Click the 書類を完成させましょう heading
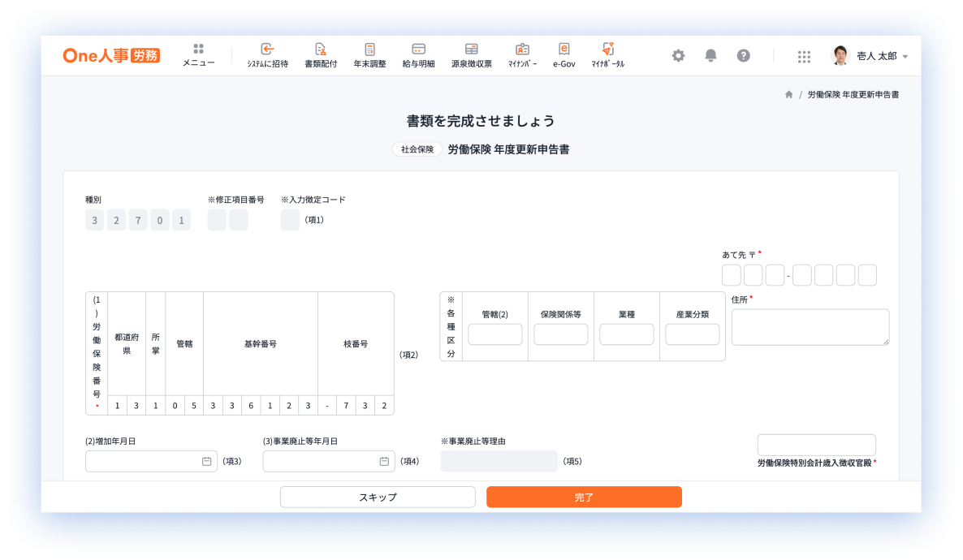963x560 pixels. click(481, 121)
